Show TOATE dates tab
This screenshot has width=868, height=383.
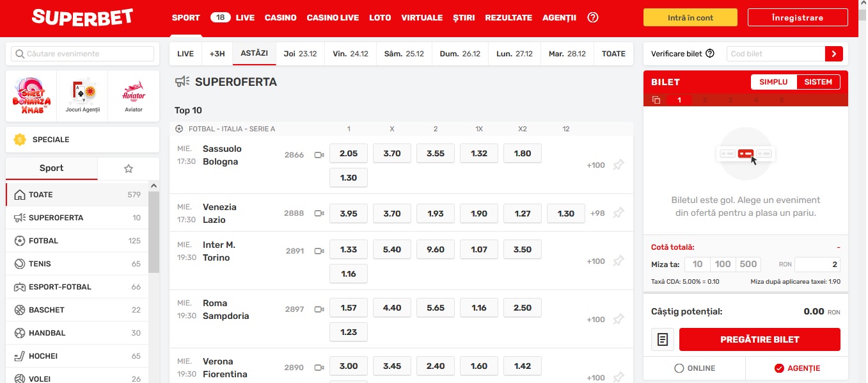coord(614,54)
